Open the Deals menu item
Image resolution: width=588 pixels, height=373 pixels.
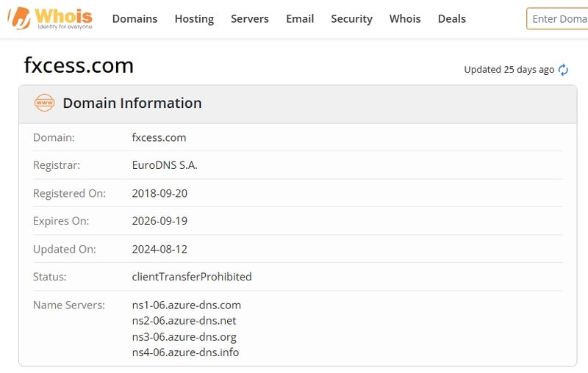(x=452, y=19)
